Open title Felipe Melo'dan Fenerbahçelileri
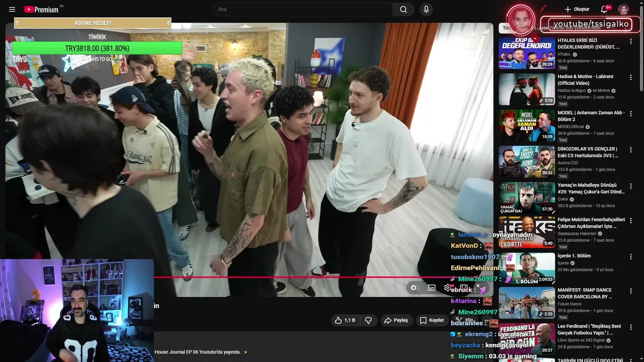The image size is (644, 362). (x=591, y=223)
